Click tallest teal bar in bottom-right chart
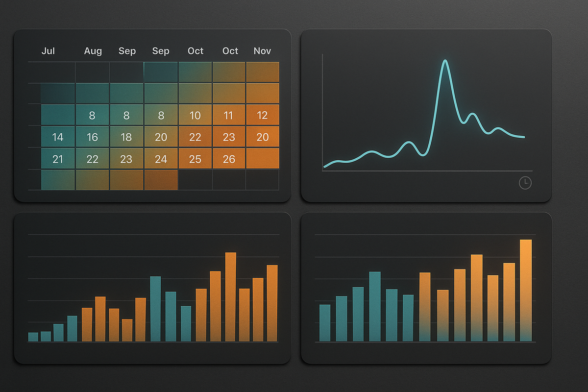 click(x=375, y=306)
